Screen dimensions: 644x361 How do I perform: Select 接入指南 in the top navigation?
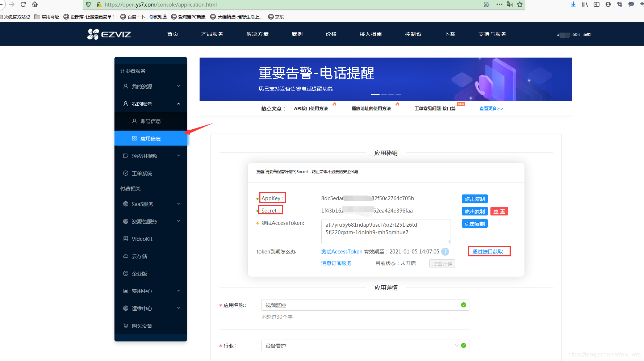coord(371,34)
